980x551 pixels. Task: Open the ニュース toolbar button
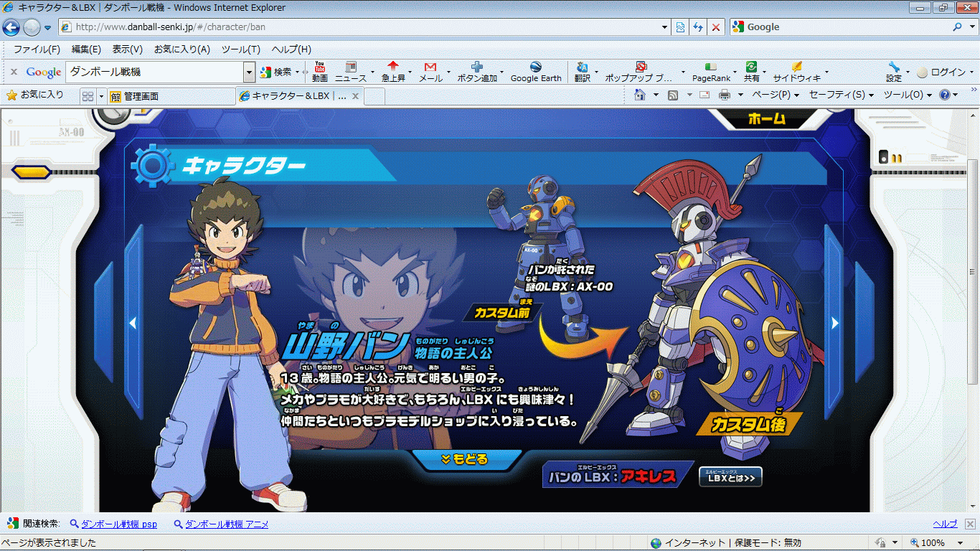[351, 72]
